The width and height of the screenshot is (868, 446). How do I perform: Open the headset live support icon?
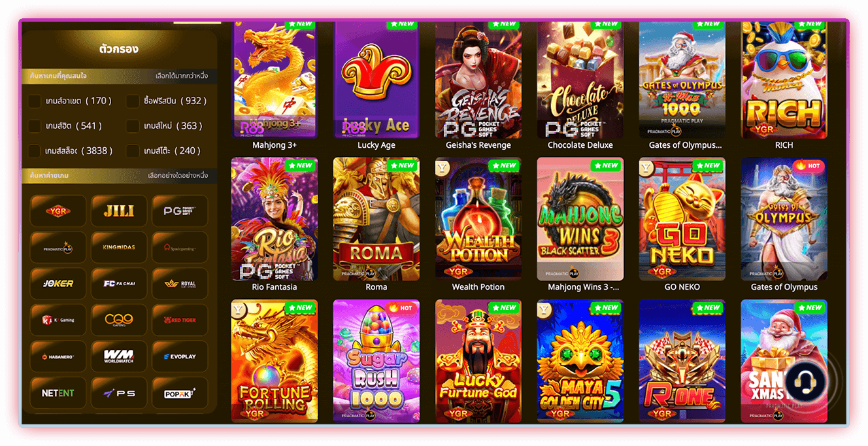tap(805, 381)
